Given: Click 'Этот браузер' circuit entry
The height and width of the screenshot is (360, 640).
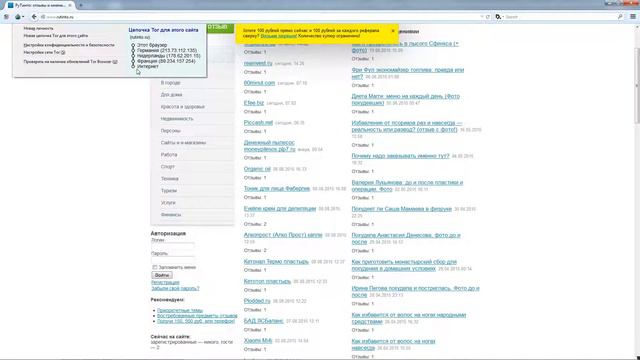Looking at the screenshot, I should [152, 45].
